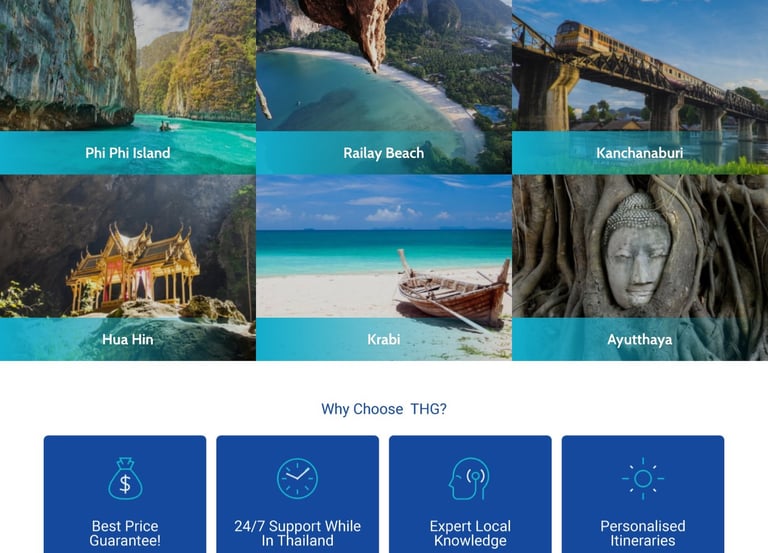Click the Railay Beach caption link
This screenshot has height=553, width=768.
pos(384,153)
